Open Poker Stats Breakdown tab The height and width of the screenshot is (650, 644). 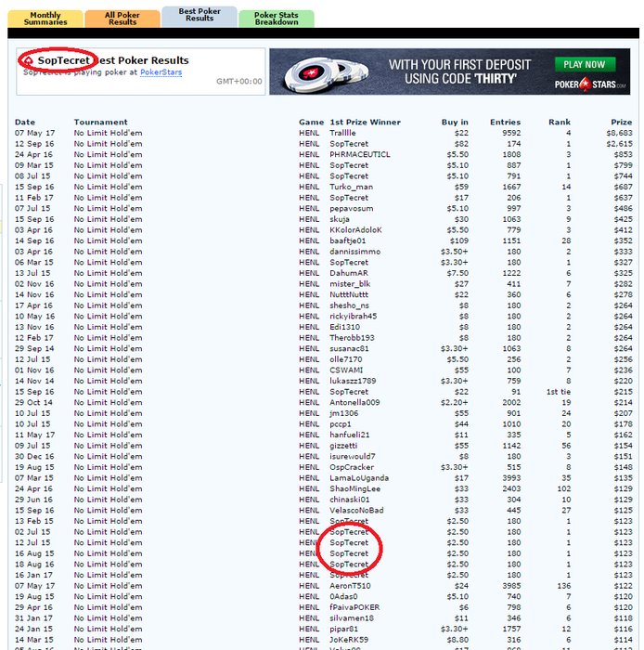(277, 19)
